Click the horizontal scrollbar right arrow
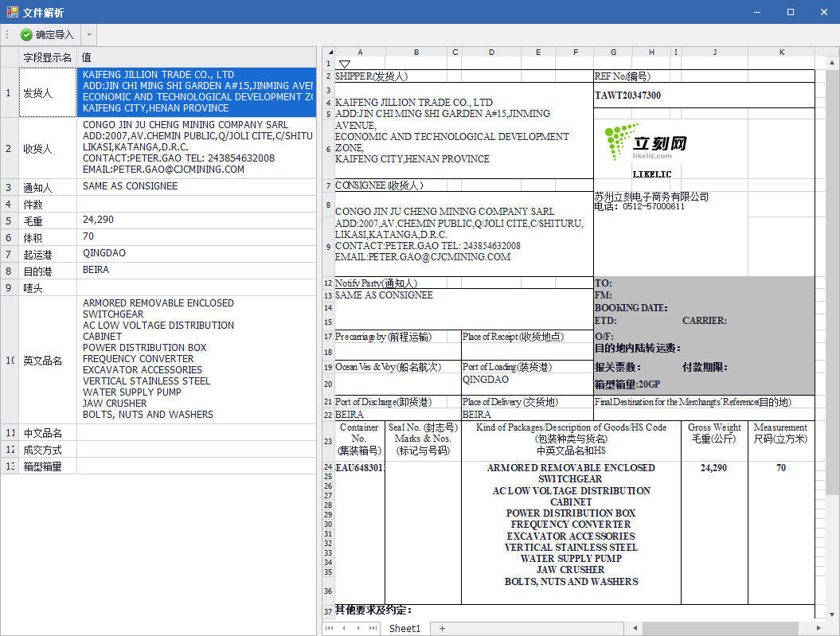Viewport: 840px width, 636px height. pos(819,628)
